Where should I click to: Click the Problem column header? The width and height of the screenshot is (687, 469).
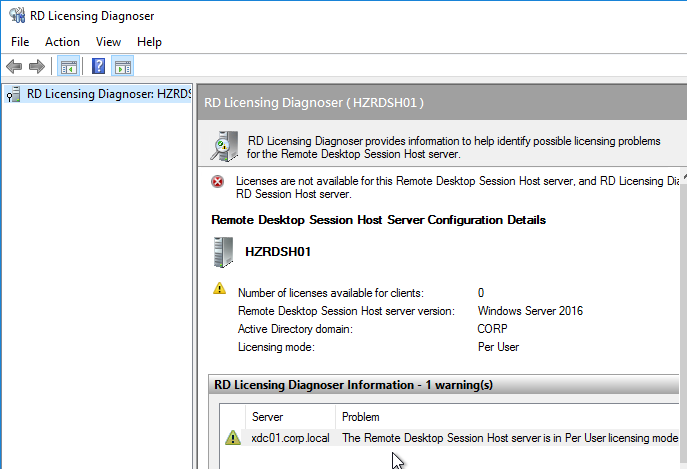[507, 417]
